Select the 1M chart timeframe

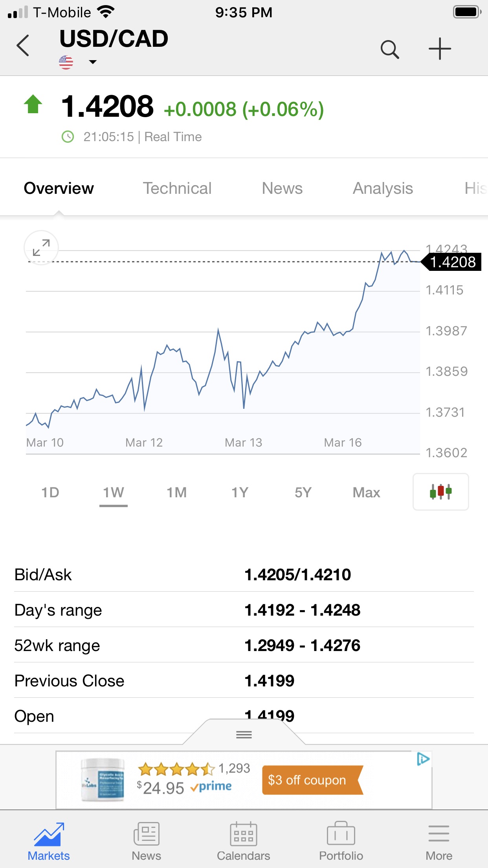176,493
